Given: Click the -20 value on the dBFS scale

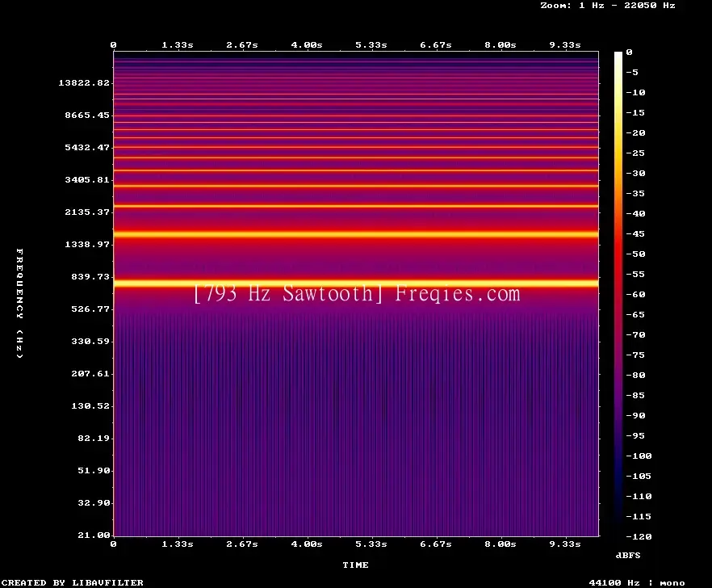Looking at the screenshot, I should 635,132.
